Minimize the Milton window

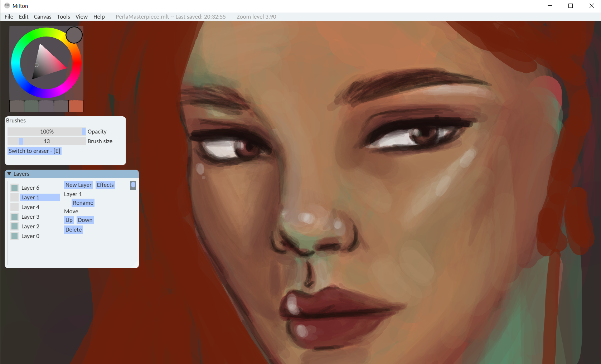[x=550, y=6]
